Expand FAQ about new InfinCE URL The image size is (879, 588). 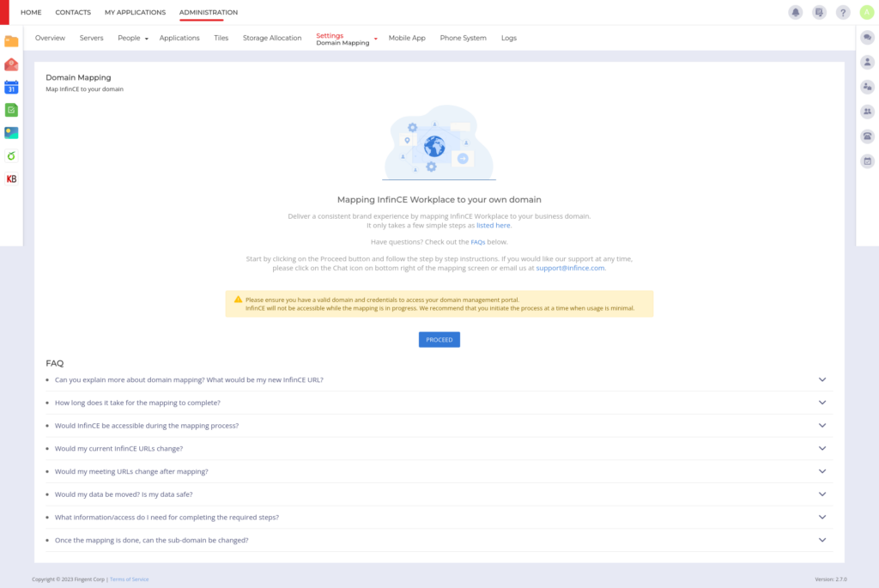tap(439, 379)
